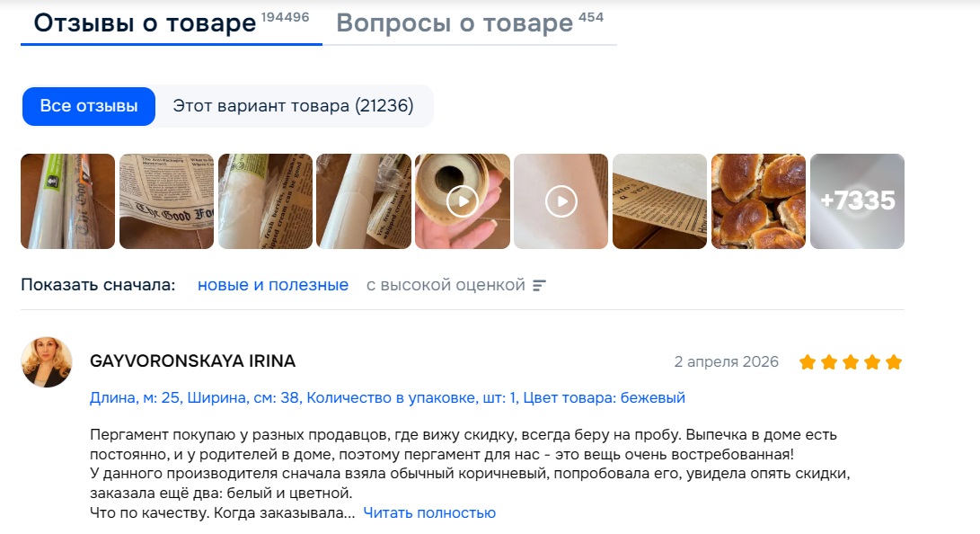
Task: Sort reviews by новые и полезные
Action: pos(272,285)
